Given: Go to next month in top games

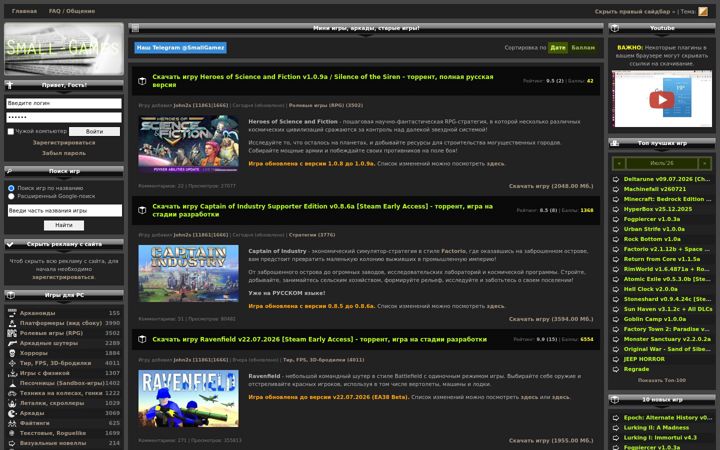Looking at the screenshot, I should [704, 163].
